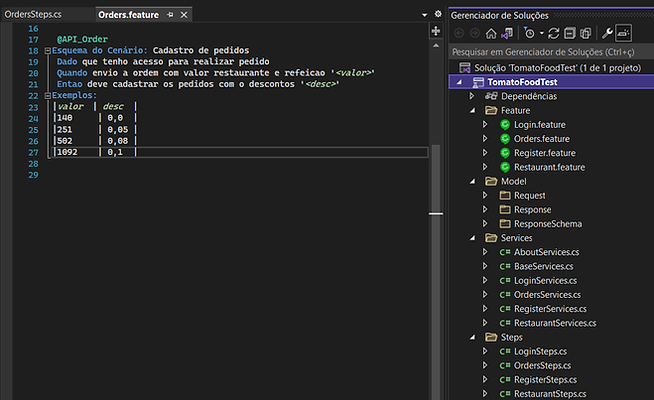The height and width of the screenshot is (400, 654).
Task: Open the document list dropdown arrow
Action: coord(425,15)
